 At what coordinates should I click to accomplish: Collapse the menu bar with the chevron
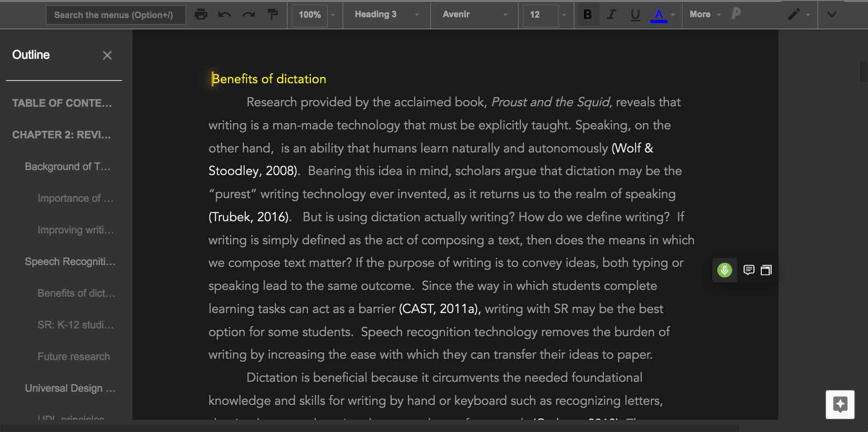831,14
